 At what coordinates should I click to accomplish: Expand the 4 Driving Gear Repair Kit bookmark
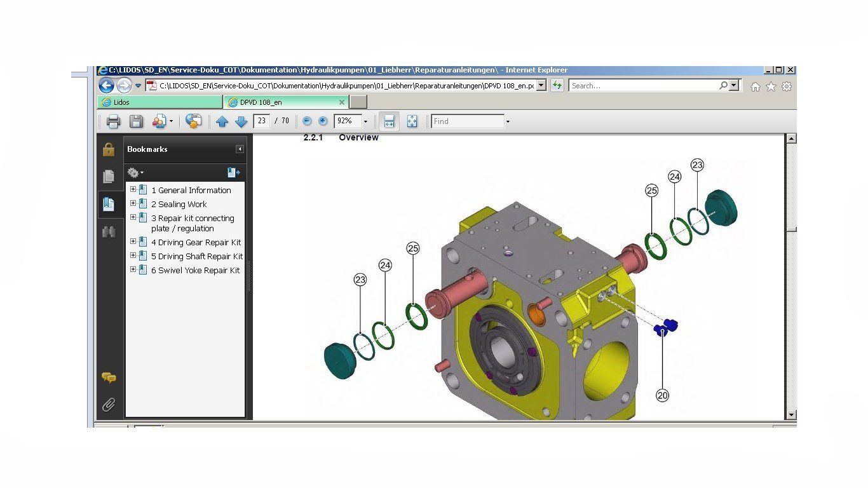pyautogui.click(x=133, y=241)
